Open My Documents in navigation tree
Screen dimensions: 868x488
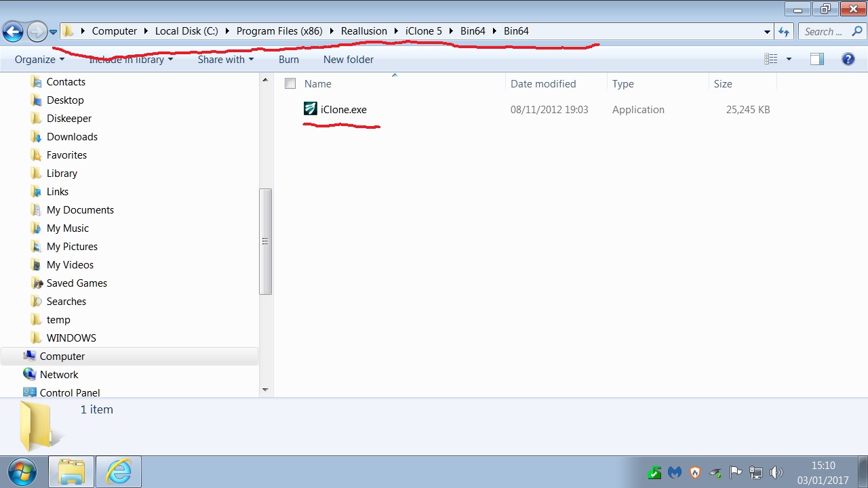[80, 210]
